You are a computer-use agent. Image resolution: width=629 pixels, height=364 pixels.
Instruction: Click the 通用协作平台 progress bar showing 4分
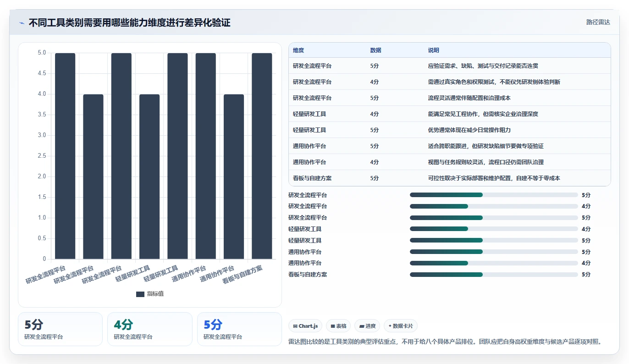click(494, 263)
